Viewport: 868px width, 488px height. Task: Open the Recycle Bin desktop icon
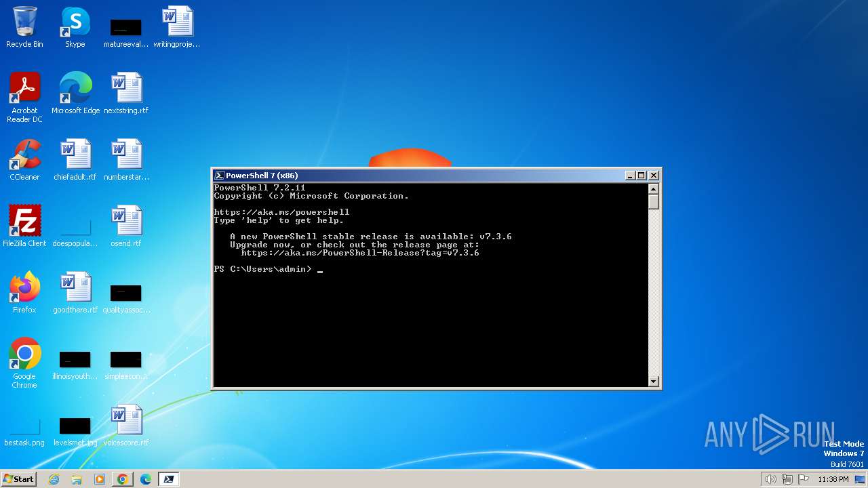click(x=24, y=27)
